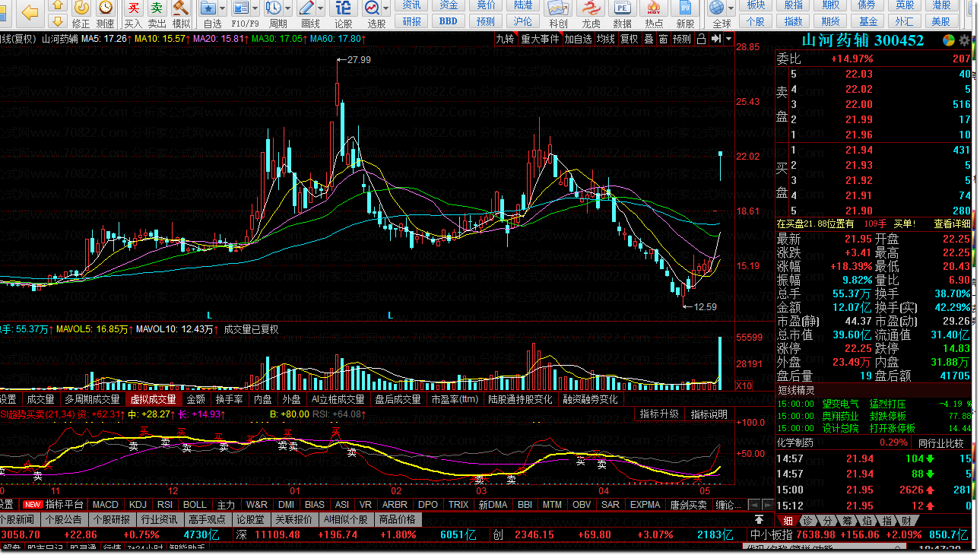The height and width of the screenshot is (555, 980).
Task: Go back with the yellow left arrow
Action: point(30,11)
